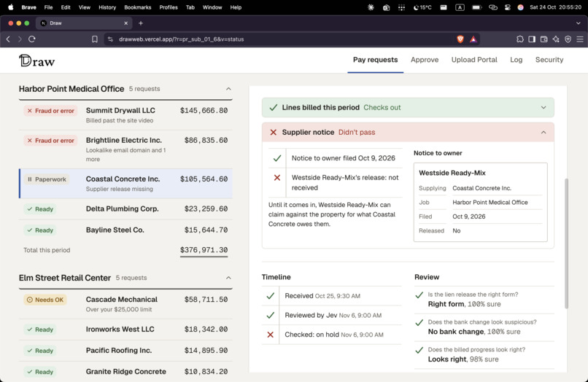Click the Received Oct 25 timeline entry
This screenshot has width=588, height=382.
(331, 296)
